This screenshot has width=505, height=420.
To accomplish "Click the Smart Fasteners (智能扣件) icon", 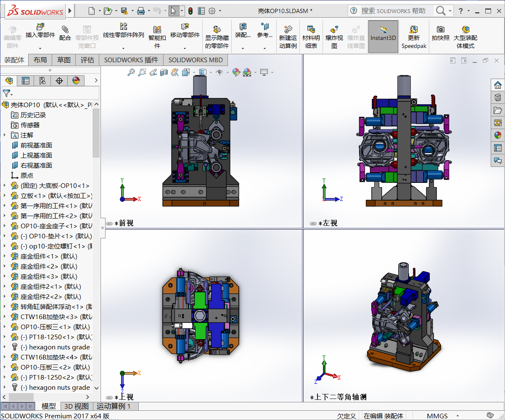I will click(x=157, y=29).
